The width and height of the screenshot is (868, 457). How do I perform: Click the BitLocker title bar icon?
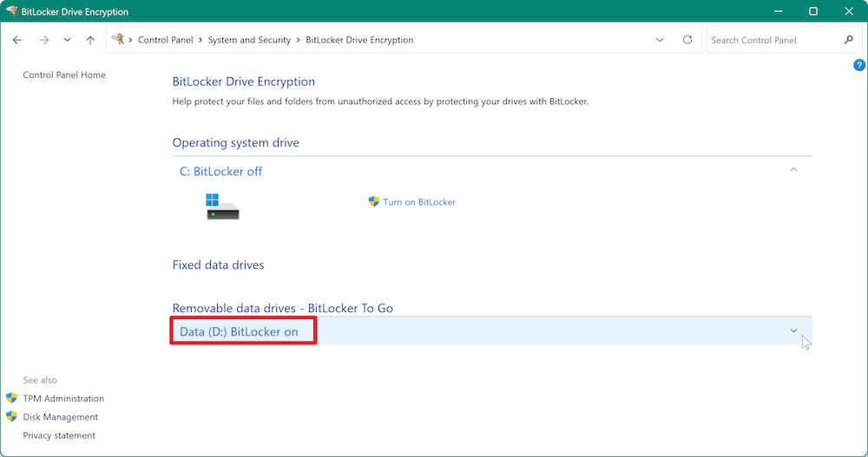tap(11, 11)
